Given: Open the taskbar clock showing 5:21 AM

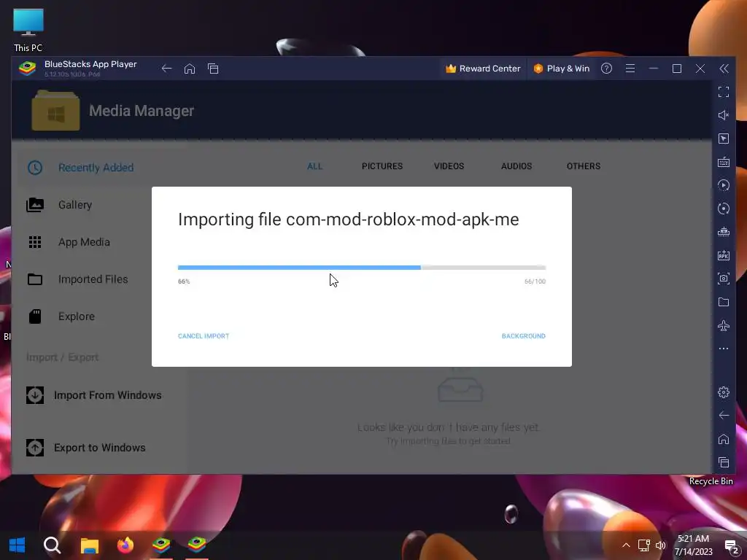Looking at the screenshot, I should tap(693, 545).
